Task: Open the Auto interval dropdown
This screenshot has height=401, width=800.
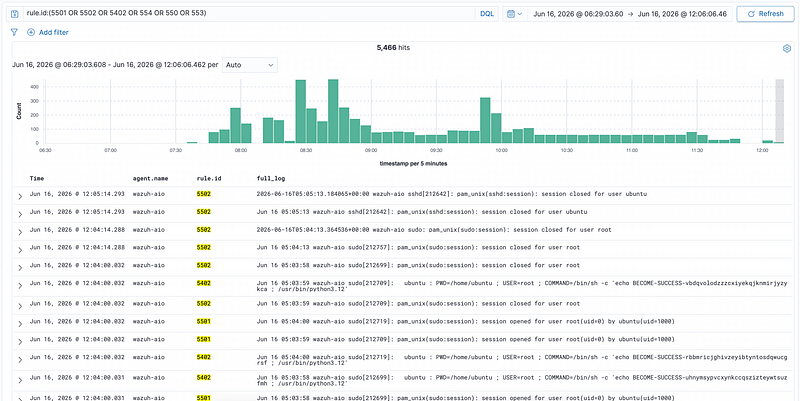Action: pyautogui.click(x=250, y=65)
